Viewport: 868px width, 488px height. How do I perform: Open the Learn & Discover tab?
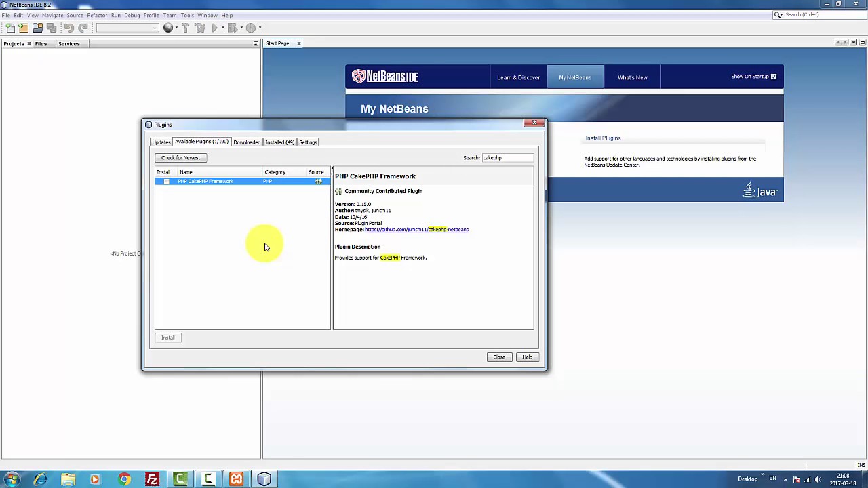[518, 77]
